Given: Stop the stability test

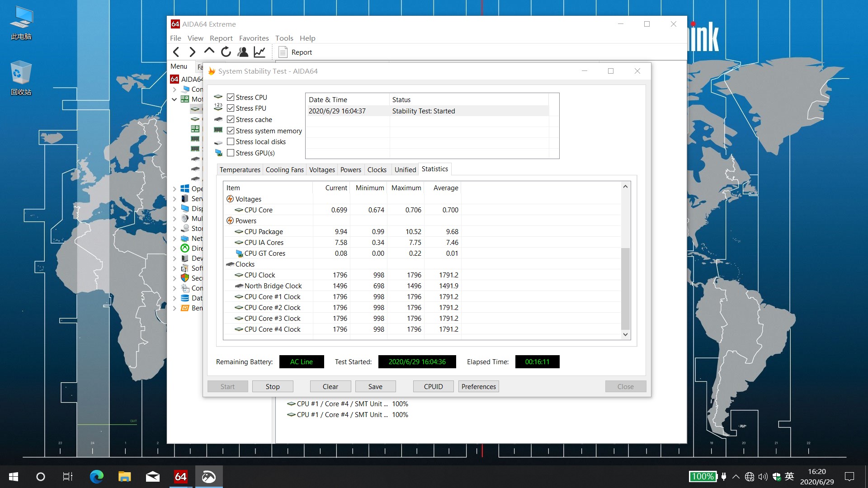Looking at the screenshot, I should 273,386.
